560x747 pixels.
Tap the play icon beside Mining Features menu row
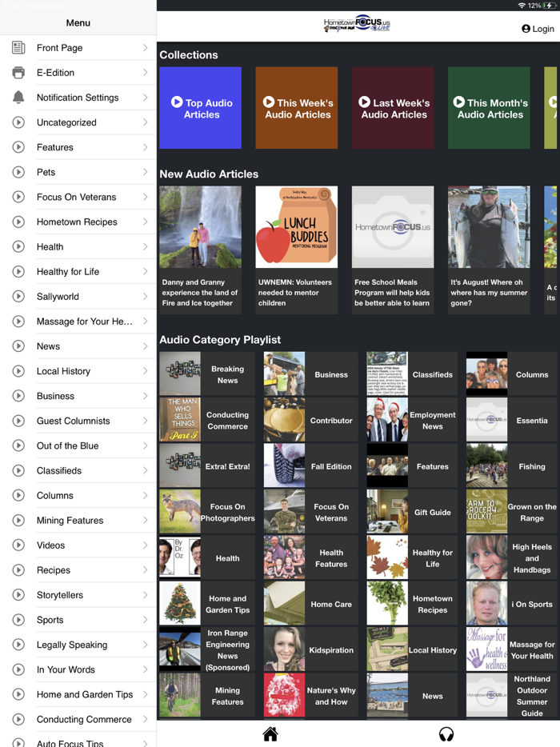coord(18,520)
